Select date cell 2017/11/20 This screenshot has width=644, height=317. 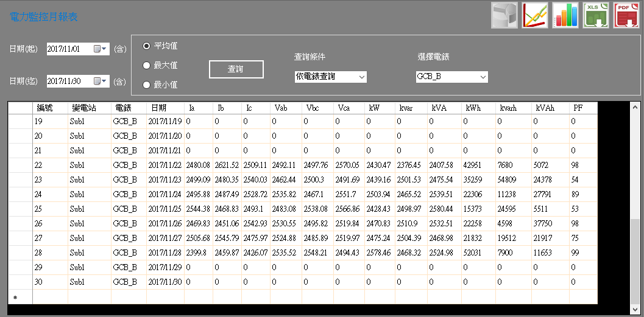(x=166, y=136)
